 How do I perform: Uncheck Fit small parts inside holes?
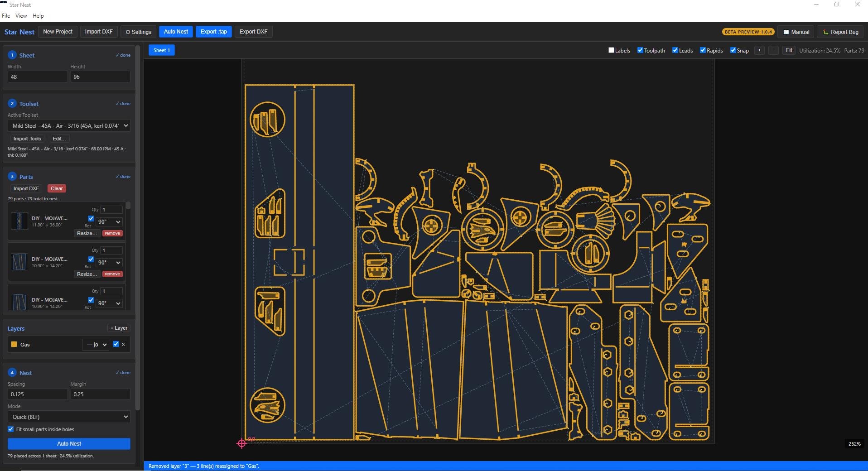click(11, 429)
